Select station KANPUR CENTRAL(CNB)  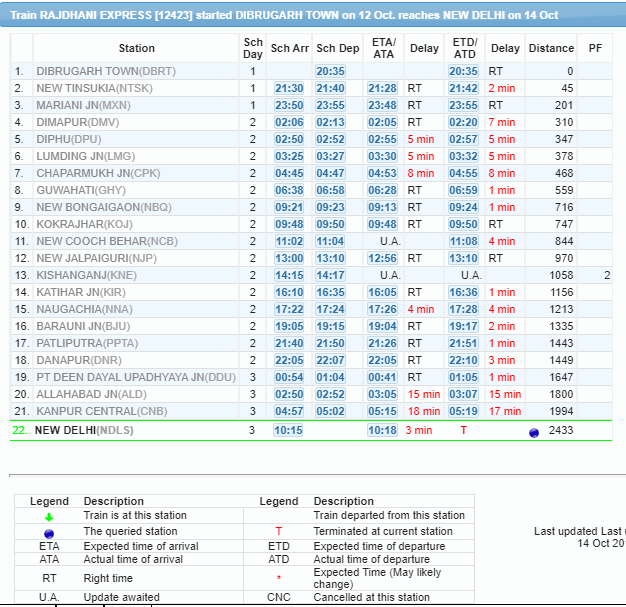tap(102, 411)
